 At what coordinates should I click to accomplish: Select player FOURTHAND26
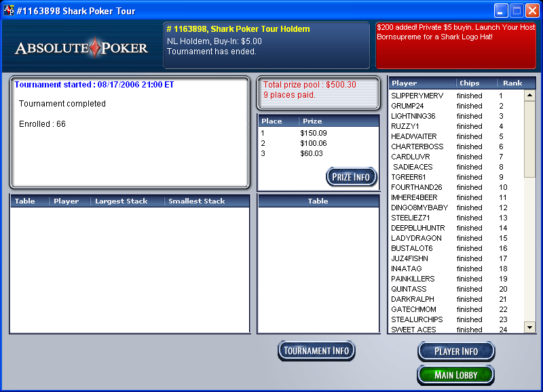coord(456,188)
